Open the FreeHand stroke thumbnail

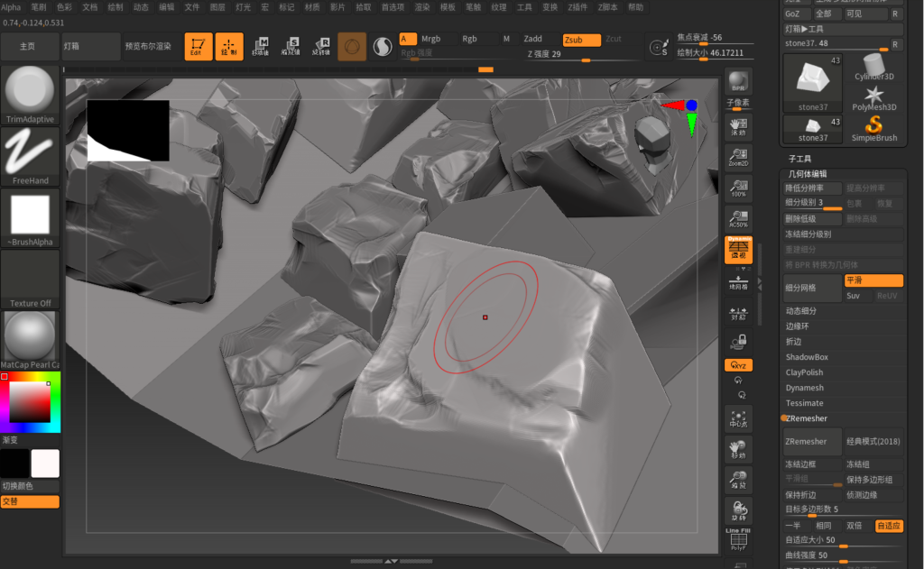(x=30, y=156)
